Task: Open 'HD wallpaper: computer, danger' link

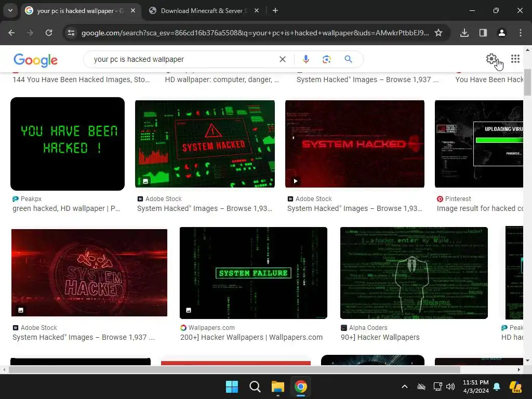Action: 222,79
